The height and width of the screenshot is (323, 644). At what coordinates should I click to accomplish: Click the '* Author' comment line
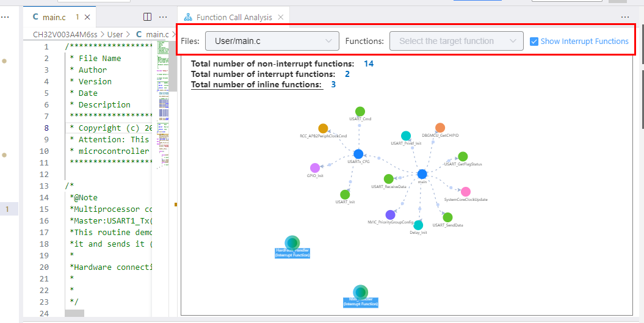pyautogui.click(x=89, y=70)
